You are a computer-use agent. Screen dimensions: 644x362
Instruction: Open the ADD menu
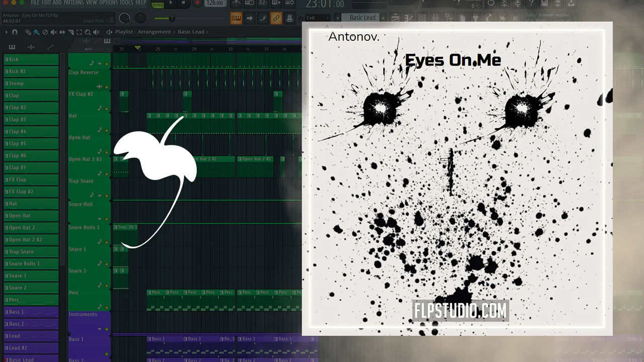click(x=57, y=3)
